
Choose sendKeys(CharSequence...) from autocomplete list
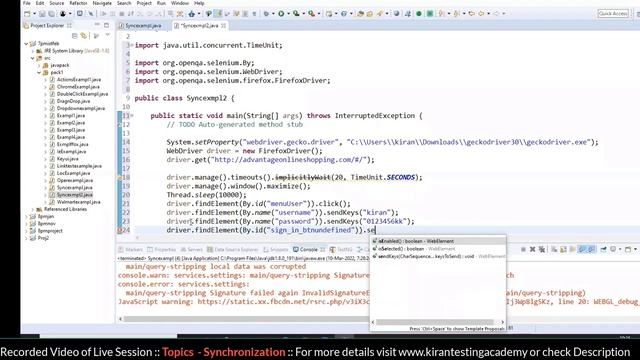[x=438, y=256]
